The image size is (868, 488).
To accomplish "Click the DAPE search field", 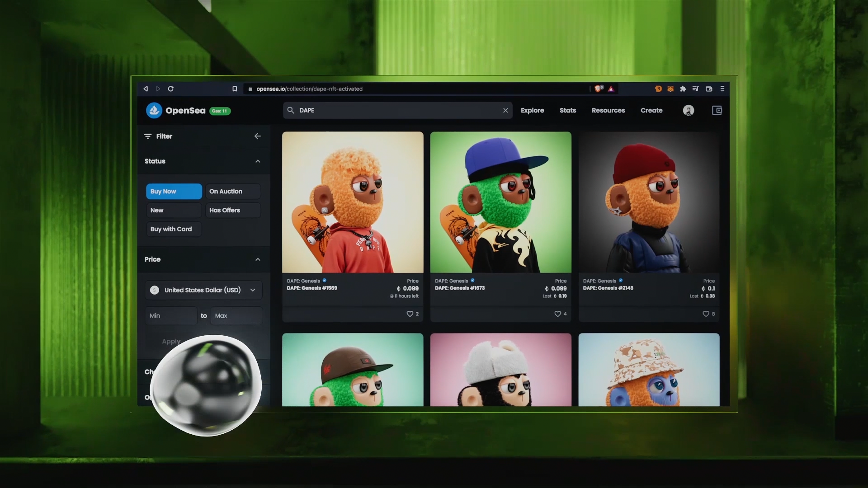I will point(398,110).
